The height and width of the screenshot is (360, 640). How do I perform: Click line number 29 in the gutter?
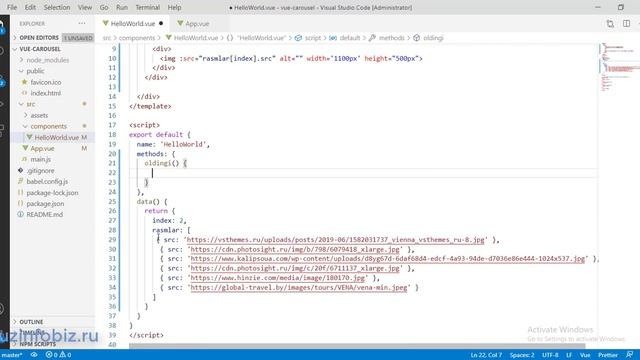pyautogui.click(x=112, y=240)
